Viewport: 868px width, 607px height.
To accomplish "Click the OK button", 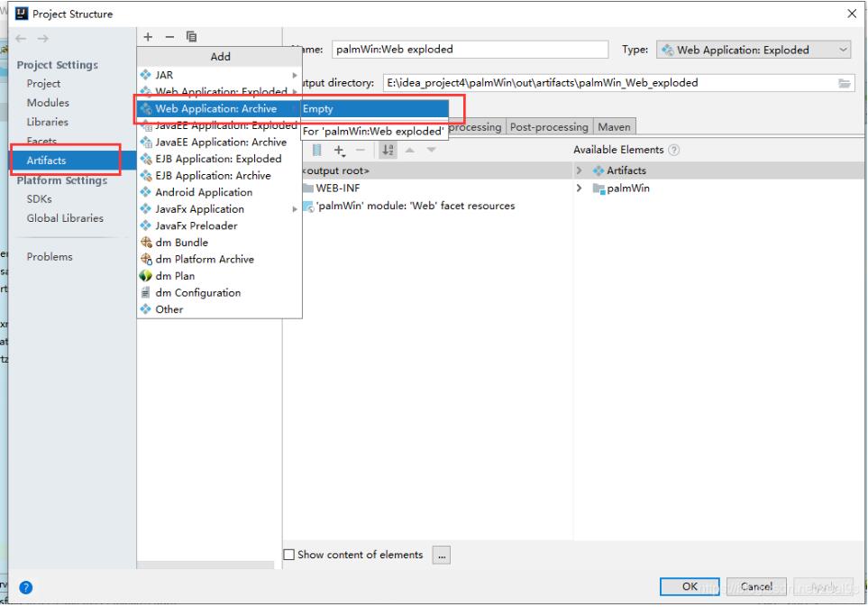I will 690,587.
